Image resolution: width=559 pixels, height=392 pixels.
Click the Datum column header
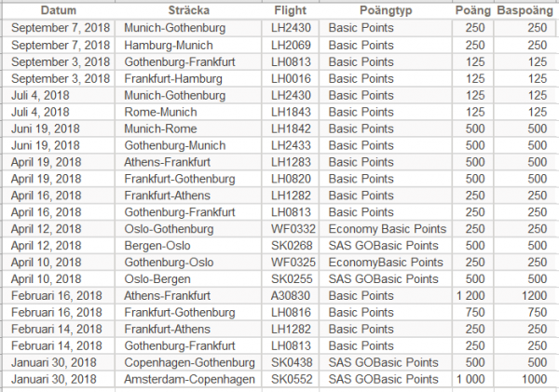[58, 10]
